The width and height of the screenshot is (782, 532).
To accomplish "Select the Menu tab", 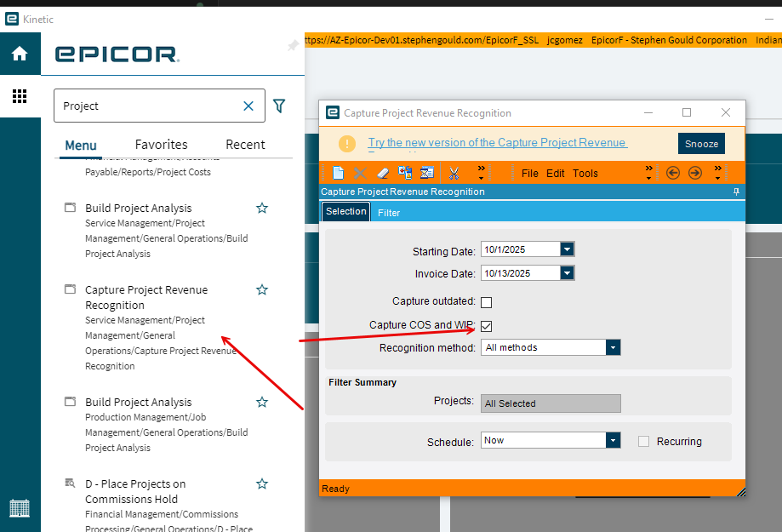I will 81,146.
